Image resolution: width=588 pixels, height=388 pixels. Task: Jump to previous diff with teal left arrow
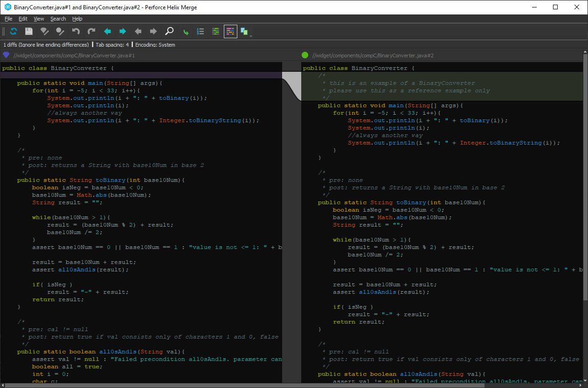pyautogui.click(x=107, y=31)
